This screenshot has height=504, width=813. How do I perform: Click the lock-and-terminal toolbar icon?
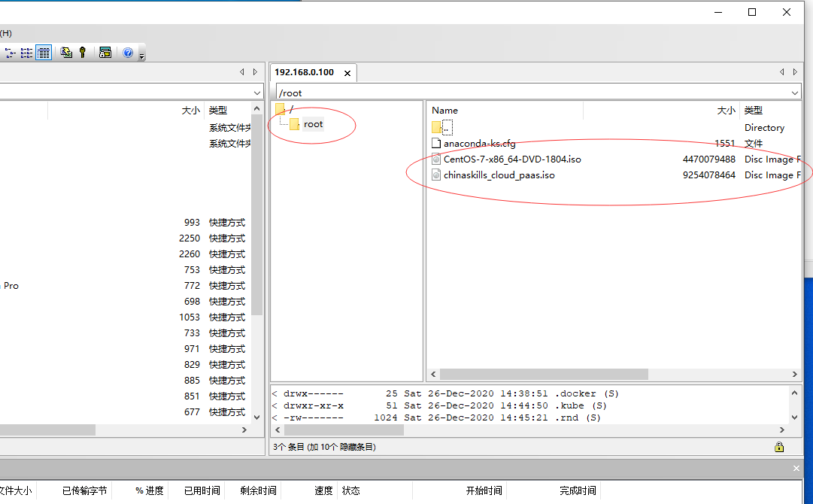pos(105,53)
